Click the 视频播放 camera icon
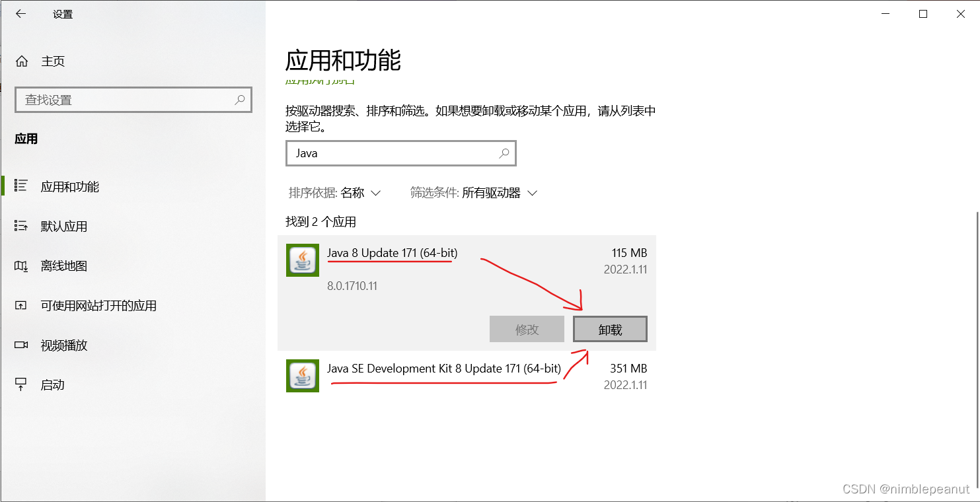980x502 pixels. coord(21,345)
